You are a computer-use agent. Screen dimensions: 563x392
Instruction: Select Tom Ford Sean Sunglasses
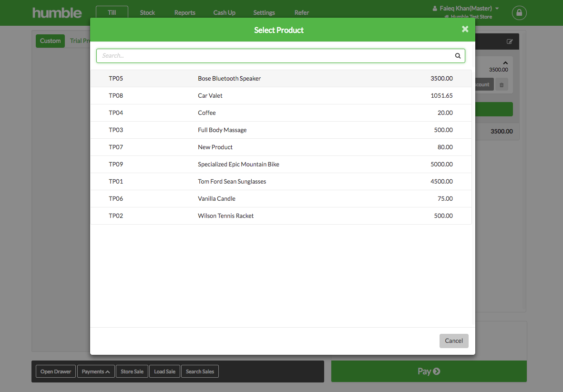point(281,181)
